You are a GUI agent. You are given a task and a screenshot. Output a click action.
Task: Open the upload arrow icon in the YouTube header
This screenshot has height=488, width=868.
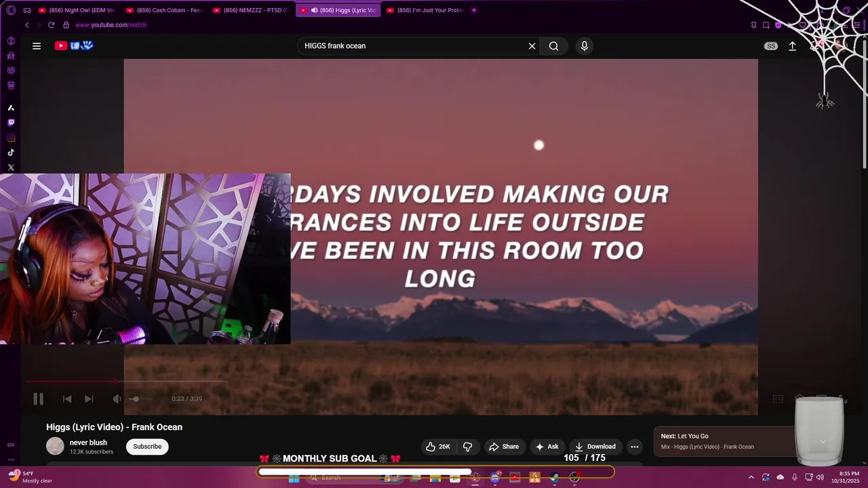tap(792, 46)
